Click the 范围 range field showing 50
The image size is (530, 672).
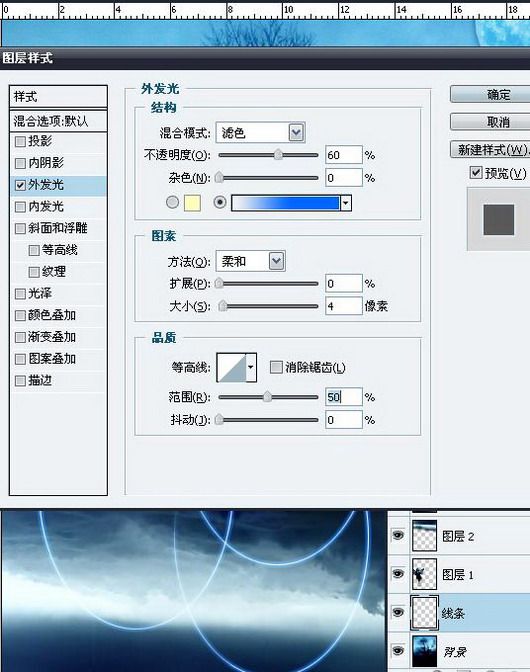pos(344,397)
